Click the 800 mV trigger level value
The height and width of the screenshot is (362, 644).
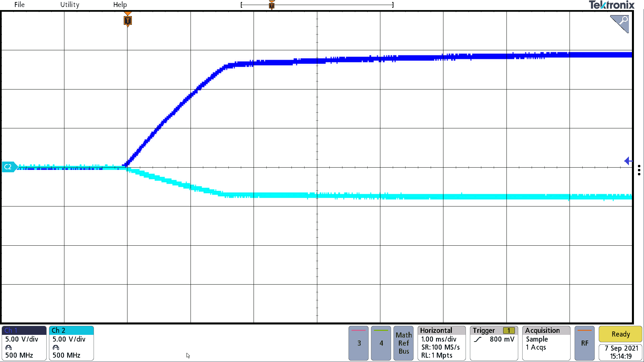(x=502, y=339)
